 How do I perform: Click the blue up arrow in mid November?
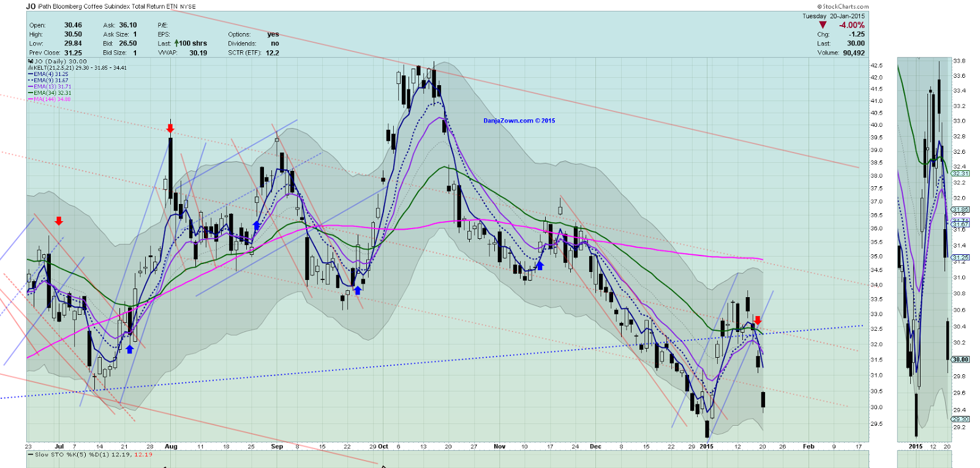click(x=540, y=266)
